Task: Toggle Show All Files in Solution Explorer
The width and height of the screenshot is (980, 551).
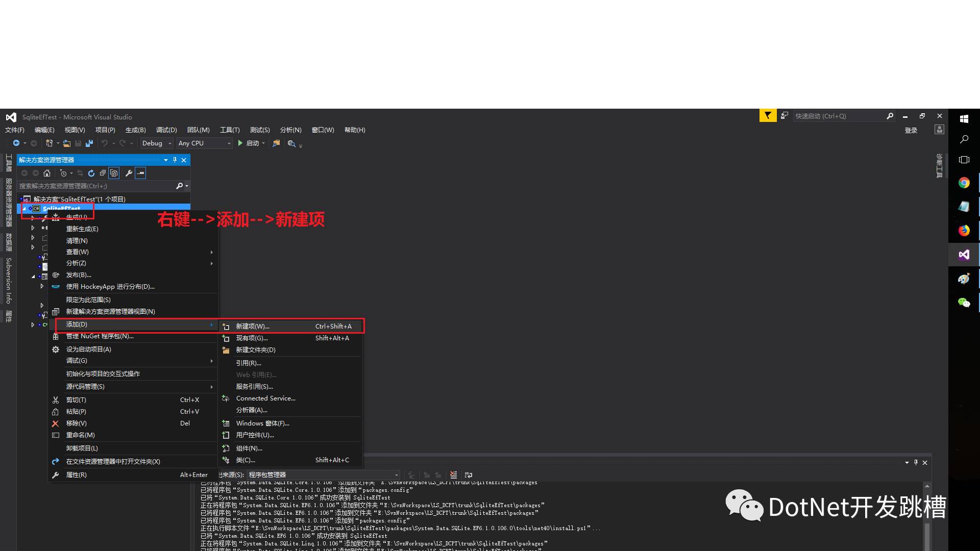Action: coord(114,173)
